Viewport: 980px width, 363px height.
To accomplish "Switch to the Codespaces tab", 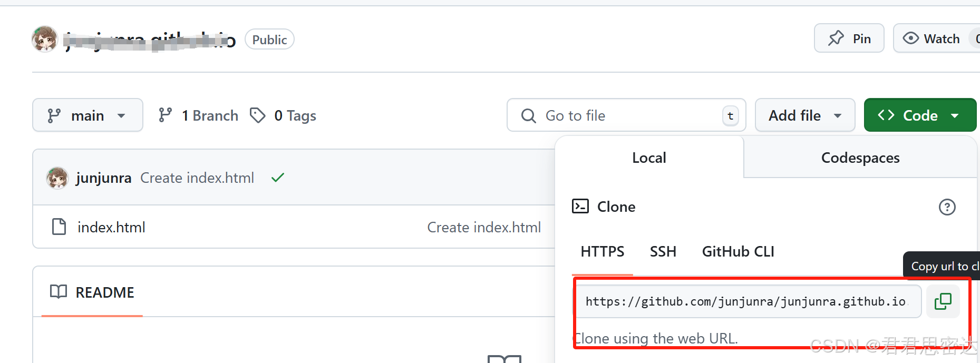I will click(860, 158).
